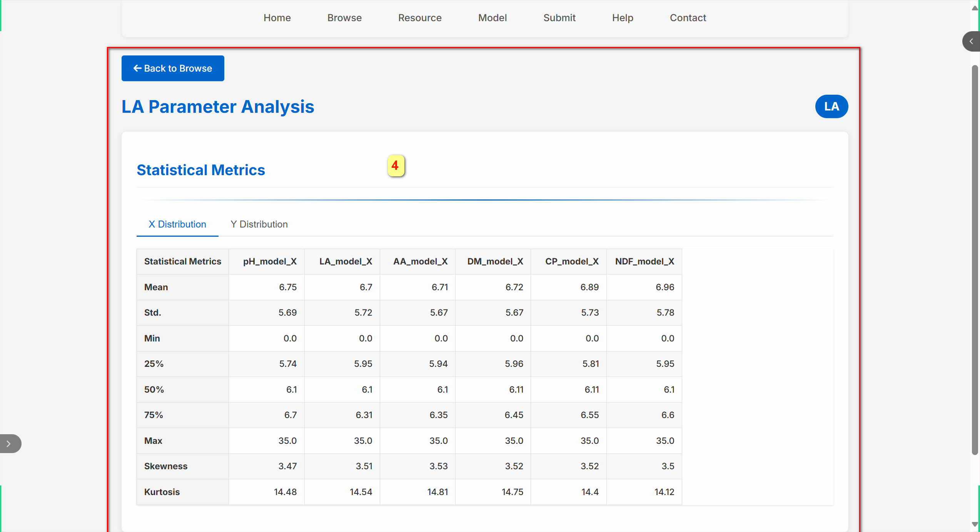Click the Back to Browse button
980x532 pixels.
pyautogui.click(x=173, y=69)
